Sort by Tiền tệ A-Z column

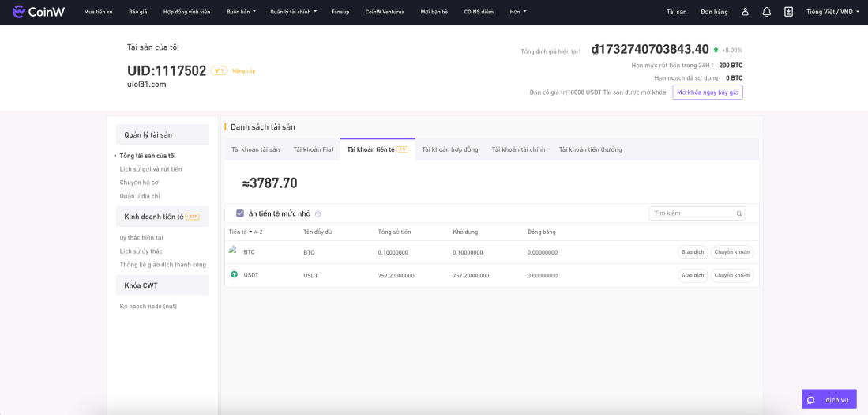(245, 232)
